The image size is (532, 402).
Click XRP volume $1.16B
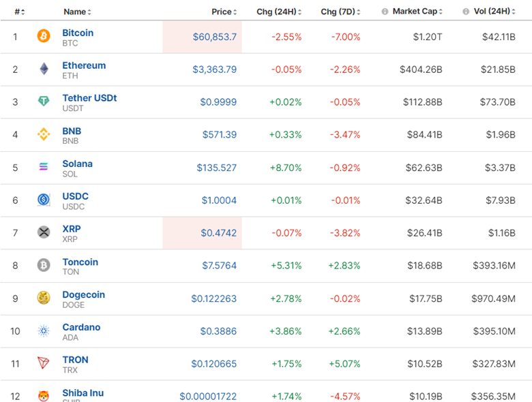(x=502, y=233)
